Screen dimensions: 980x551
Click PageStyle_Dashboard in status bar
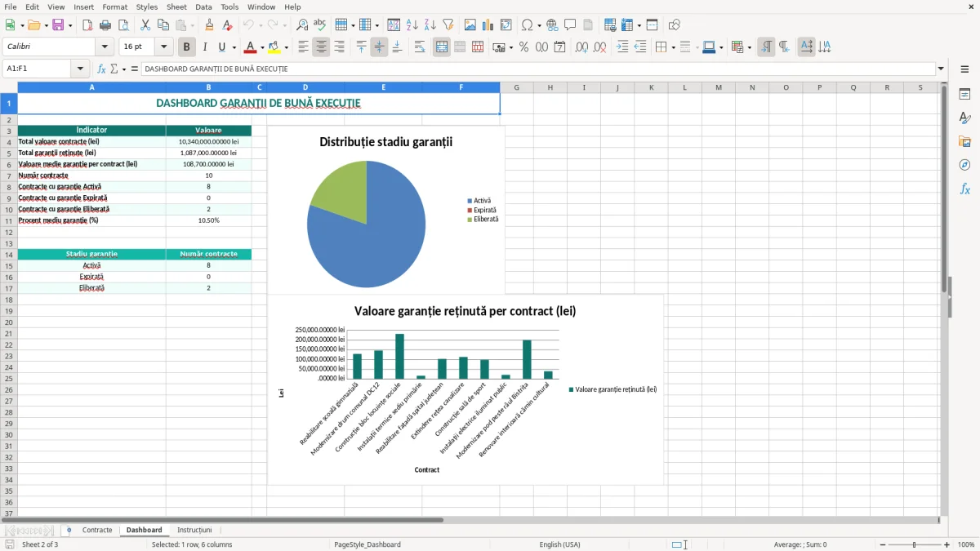[367, 544]
